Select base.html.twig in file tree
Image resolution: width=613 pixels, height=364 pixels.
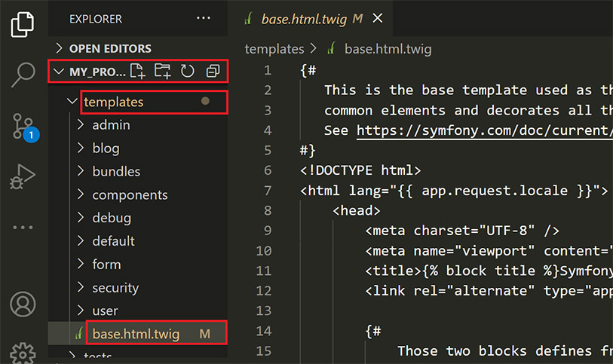(136, 333)
